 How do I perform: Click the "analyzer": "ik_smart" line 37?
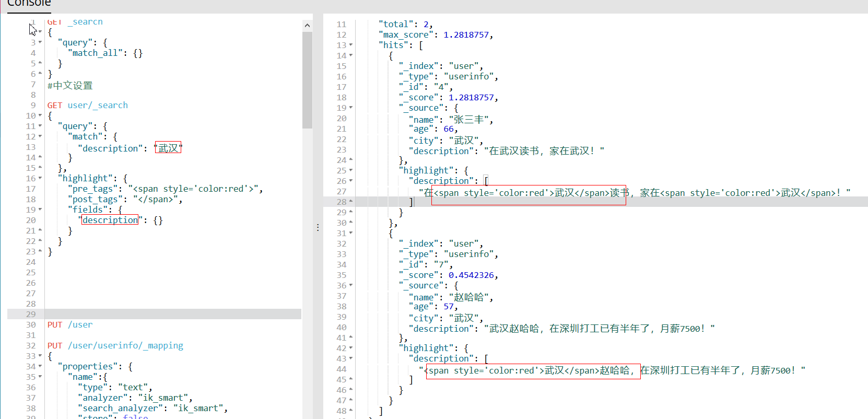135,398
